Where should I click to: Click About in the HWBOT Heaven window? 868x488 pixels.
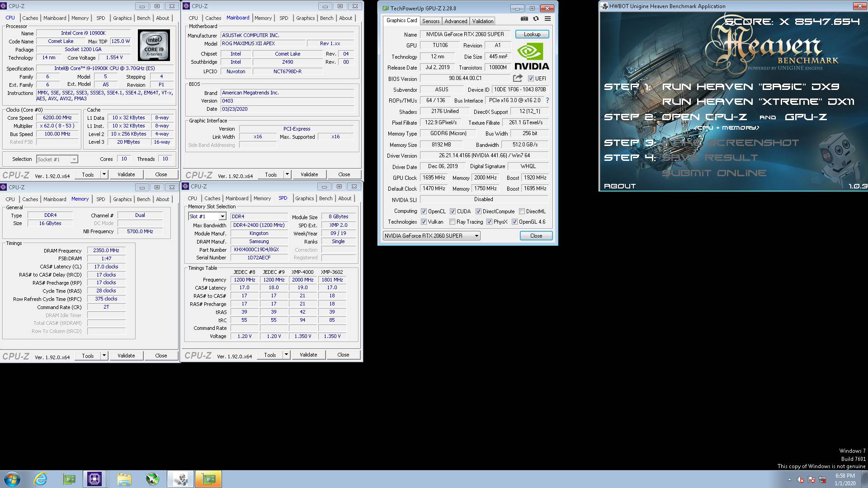click(620, 186)
